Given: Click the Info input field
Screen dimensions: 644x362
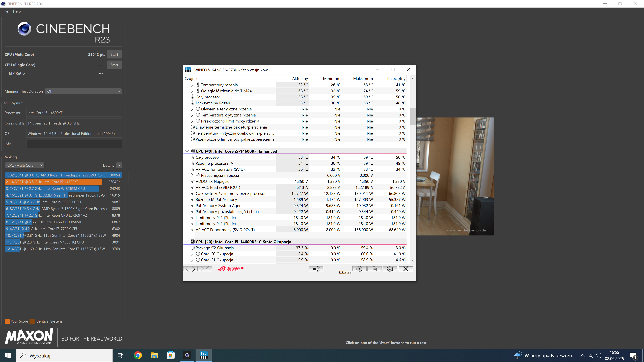Looking at the screenshot, I should 74,144.
